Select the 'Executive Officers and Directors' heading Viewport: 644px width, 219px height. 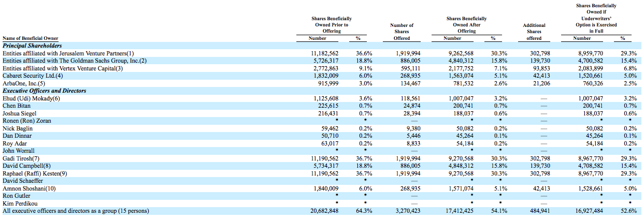pos(45,91)
